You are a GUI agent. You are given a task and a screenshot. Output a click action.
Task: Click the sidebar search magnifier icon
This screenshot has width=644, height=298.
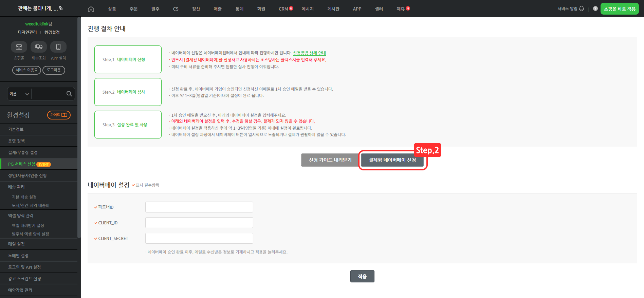(x=69, y=94)
